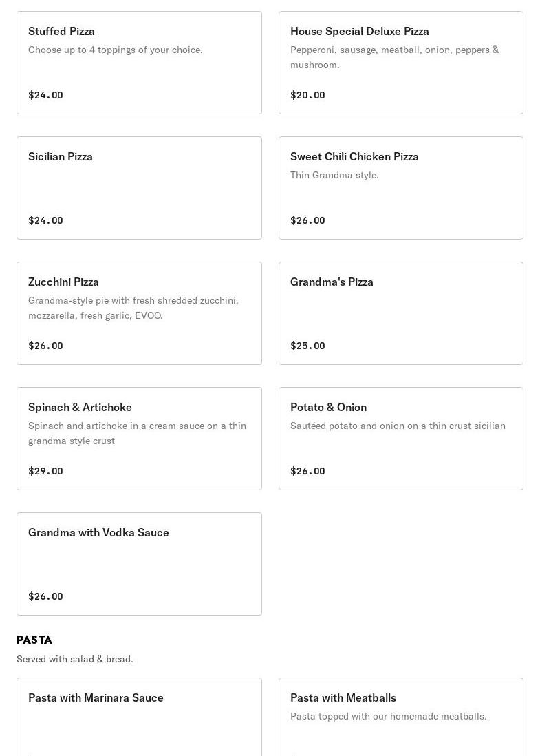Open the Pasta with Marinara Sauce item

coord(139,716)
